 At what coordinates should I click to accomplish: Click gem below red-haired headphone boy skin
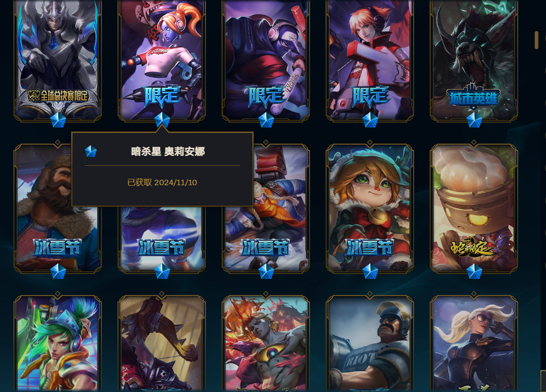370,120
